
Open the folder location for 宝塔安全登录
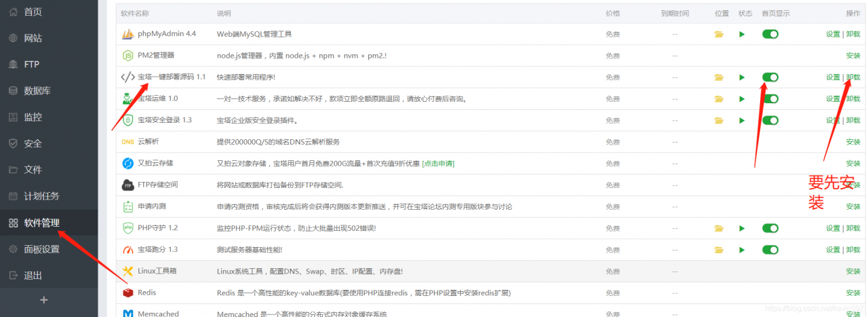(719, 120)
